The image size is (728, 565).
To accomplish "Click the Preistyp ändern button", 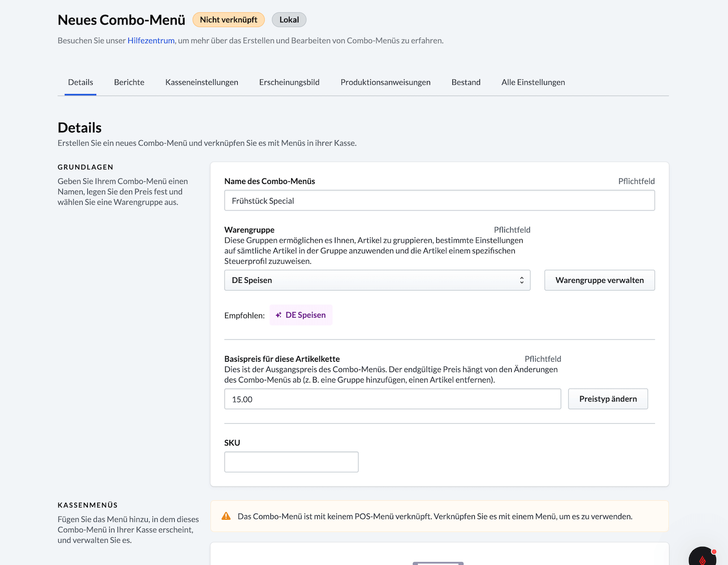I will [608, 399].
